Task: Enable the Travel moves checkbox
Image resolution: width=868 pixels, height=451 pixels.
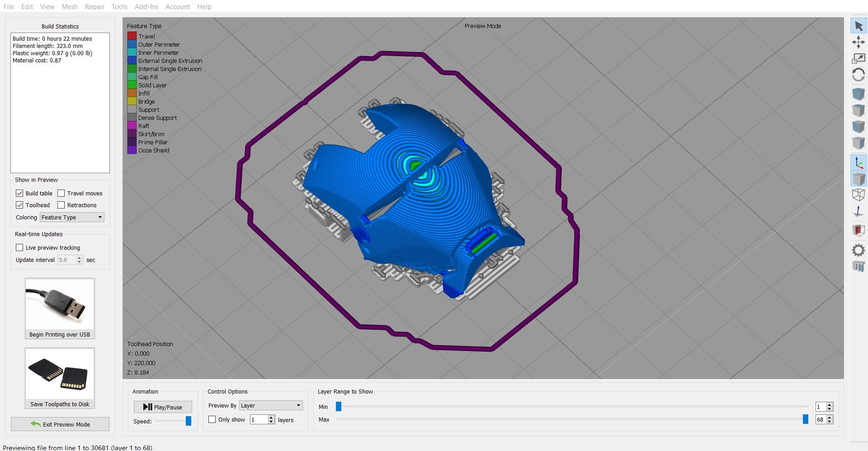Action: [61, 193]
